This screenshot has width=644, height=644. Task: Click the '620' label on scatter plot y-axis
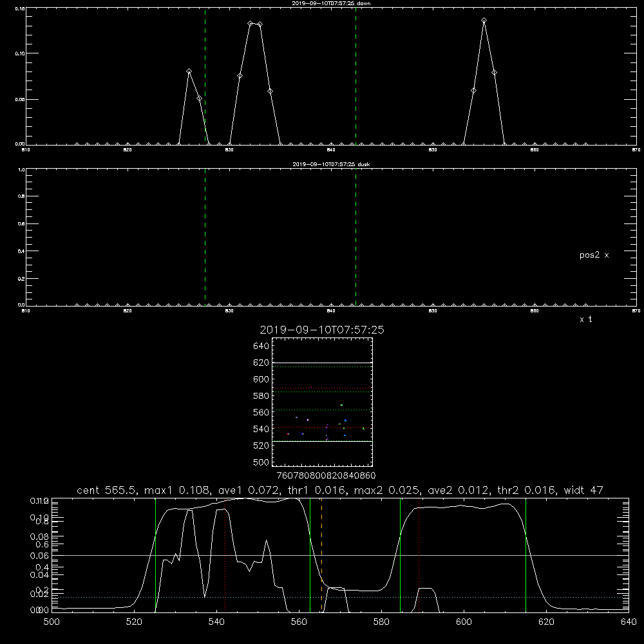[261, 363]
